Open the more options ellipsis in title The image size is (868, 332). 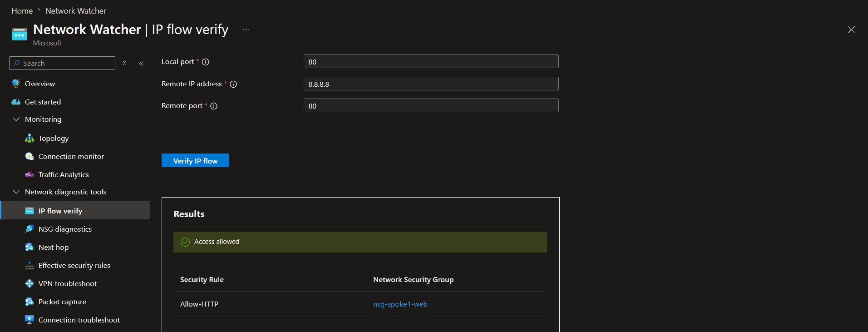(246, 30)
